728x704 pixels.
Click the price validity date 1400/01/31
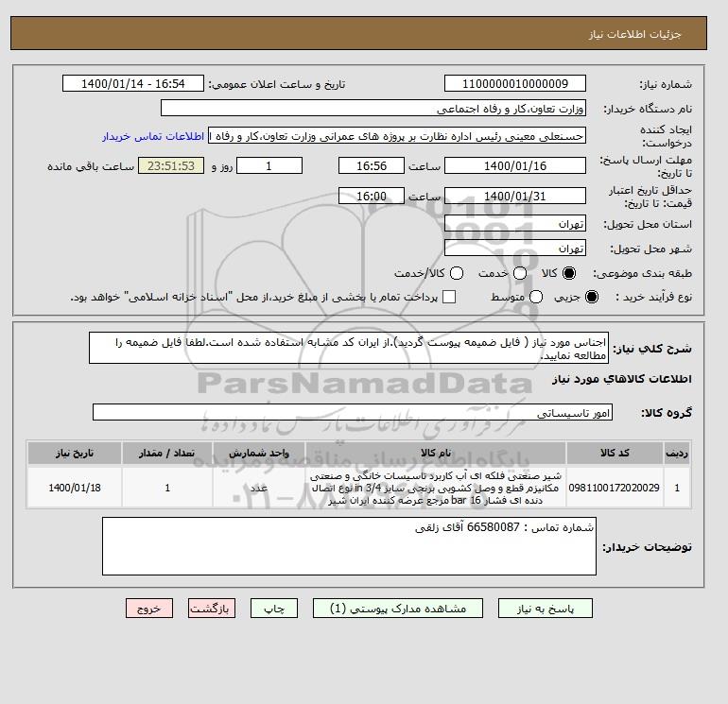click(515, 196)
